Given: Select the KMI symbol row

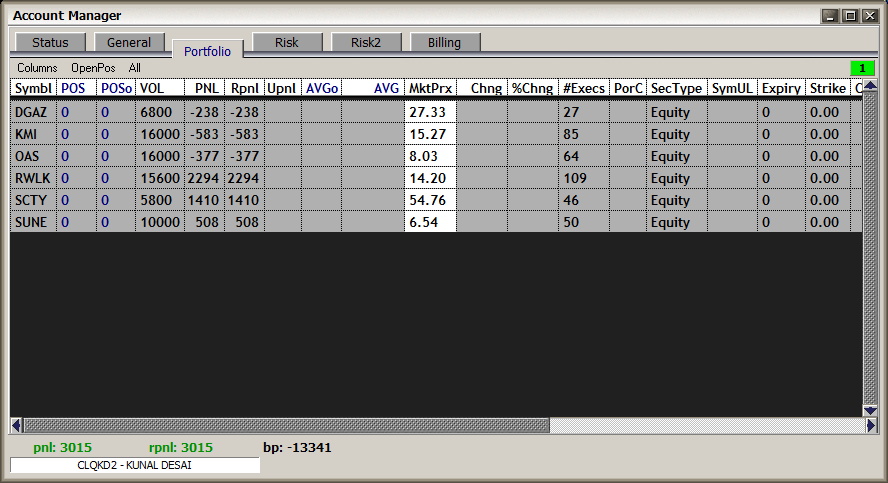Looking at the screenshot, I should [x=436, y=134].
